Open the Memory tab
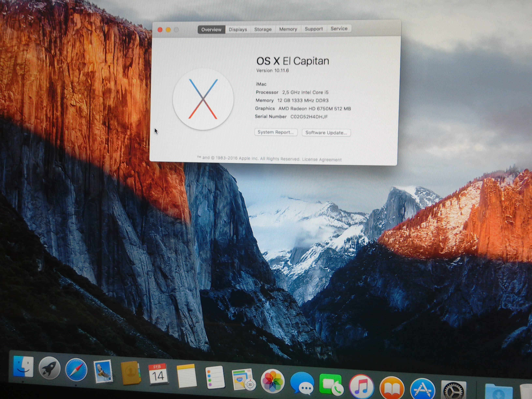The image size is (532, 399). pos(288,29)
